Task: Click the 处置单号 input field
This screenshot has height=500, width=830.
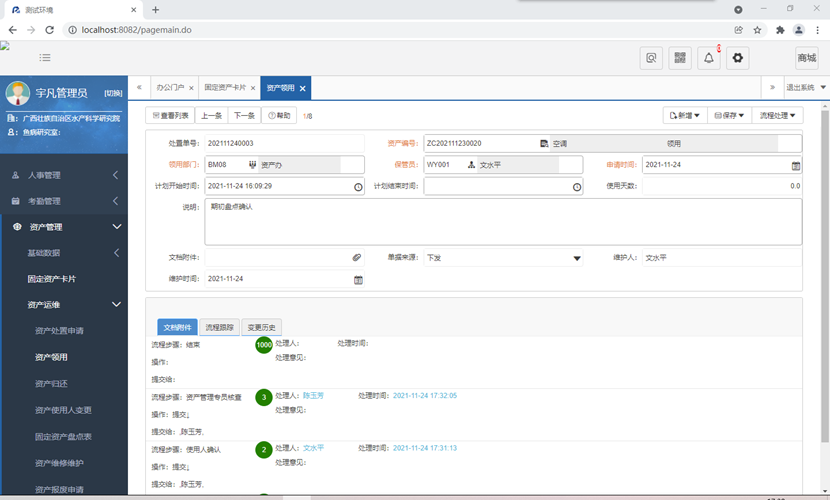Action: click(x=284, y=143)
